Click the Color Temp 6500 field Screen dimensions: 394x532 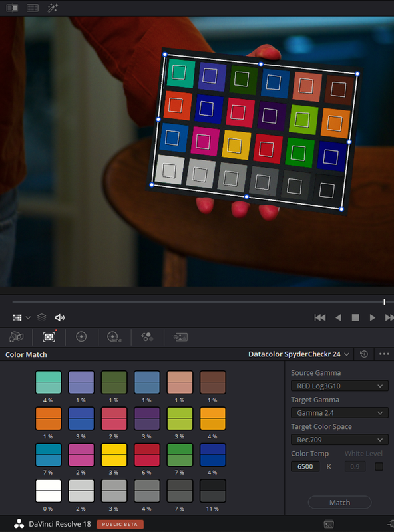(305, 467)
